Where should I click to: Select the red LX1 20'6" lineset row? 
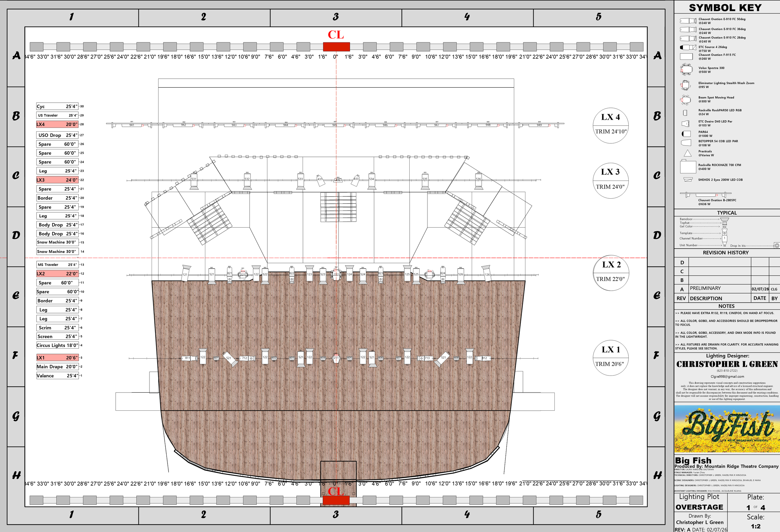pos(57,358)
